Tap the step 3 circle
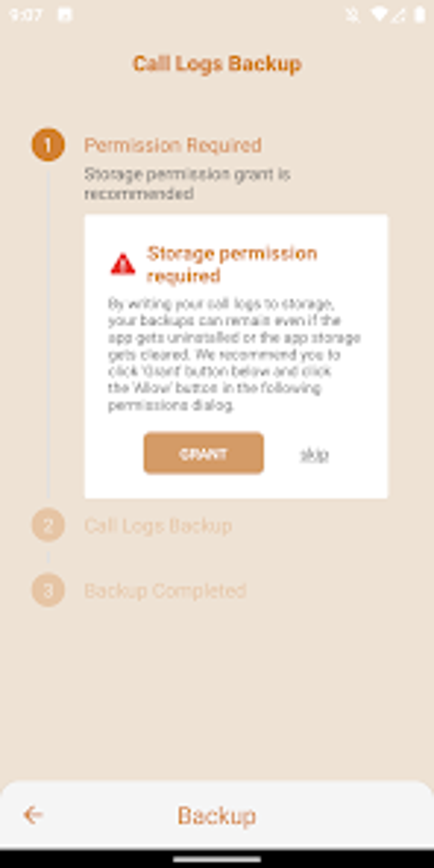Screen dimensions: 434x868 48,590
